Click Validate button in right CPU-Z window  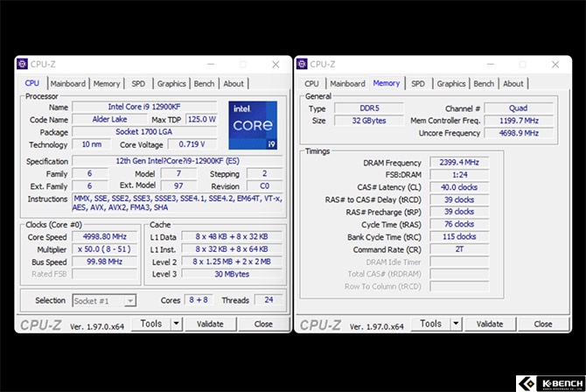[x=490, y=324]
